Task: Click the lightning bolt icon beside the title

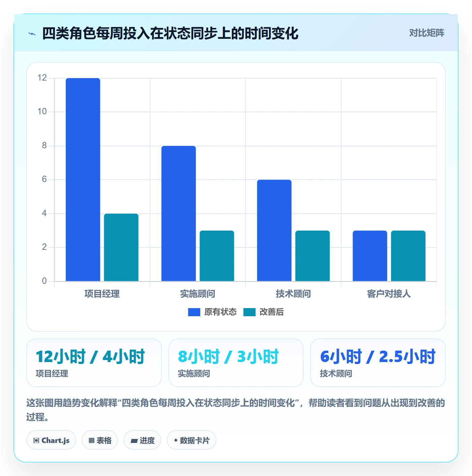Action: point(32,34)
